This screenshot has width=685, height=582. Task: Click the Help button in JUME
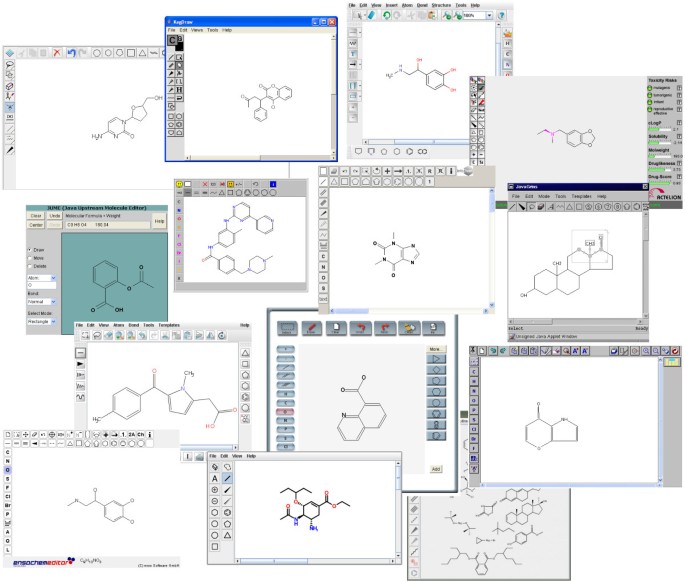coord(159,221)
